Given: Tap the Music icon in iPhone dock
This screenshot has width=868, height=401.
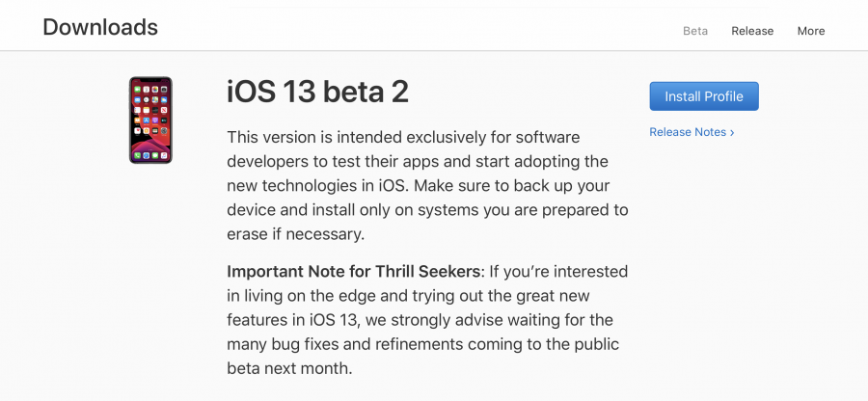Looking at the screenshot, I should tap(164, 155).
